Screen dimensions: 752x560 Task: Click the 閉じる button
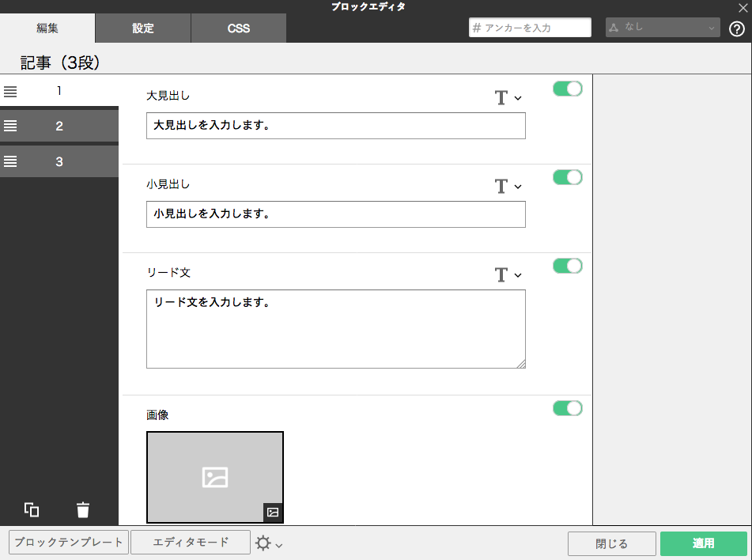coord(611,543)
